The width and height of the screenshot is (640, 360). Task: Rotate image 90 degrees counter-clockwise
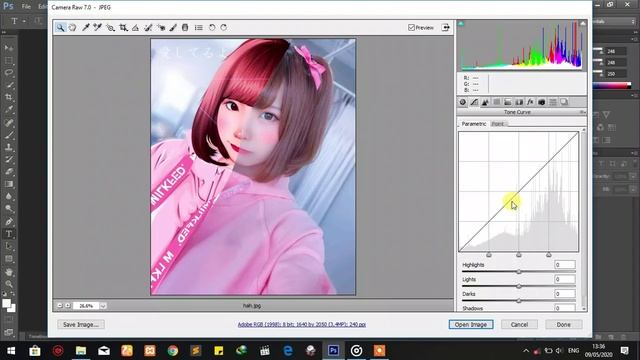(x=212, y=28)
